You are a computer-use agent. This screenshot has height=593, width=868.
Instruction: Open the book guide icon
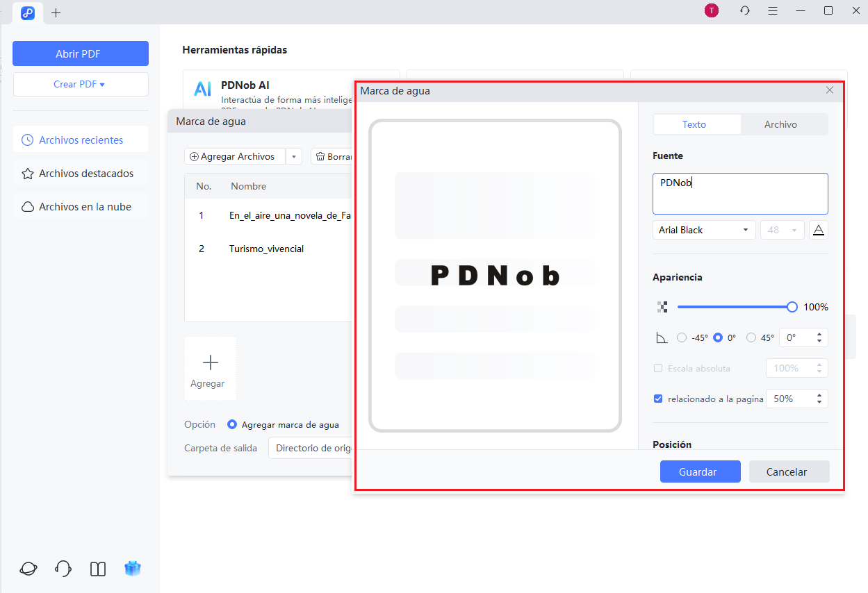click(98, 569)
